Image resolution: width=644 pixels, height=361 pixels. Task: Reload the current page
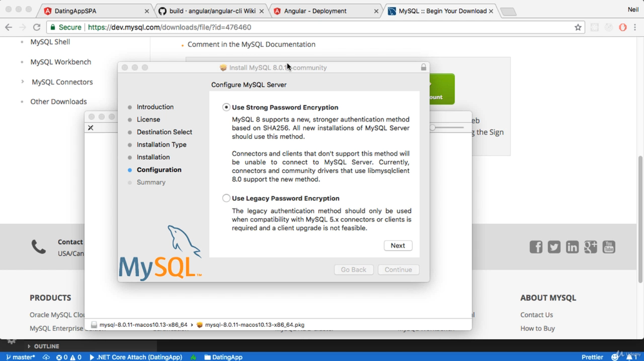tap(37, 27)
